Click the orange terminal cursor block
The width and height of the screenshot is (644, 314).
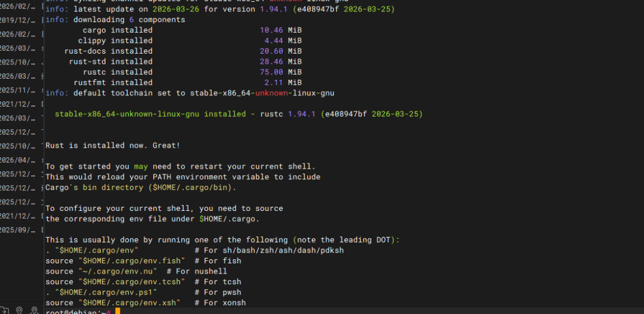click(118, 312)
